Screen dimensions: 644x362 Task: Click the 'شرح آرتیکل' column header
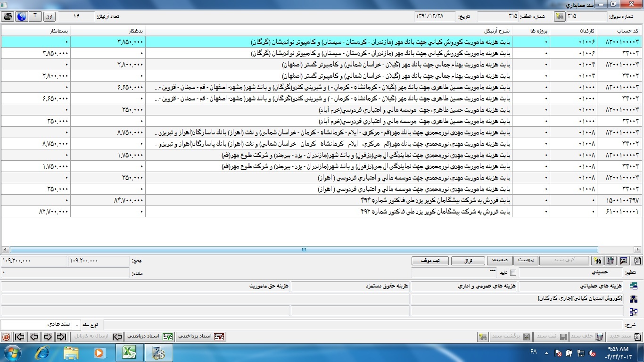point(329,31)
